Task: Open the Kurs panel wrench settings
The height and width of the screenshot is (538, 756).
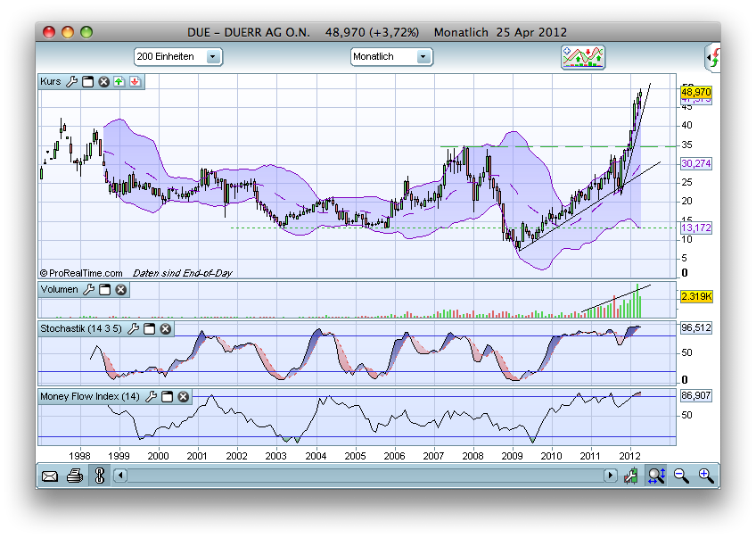Action: (x=72, y=81)
